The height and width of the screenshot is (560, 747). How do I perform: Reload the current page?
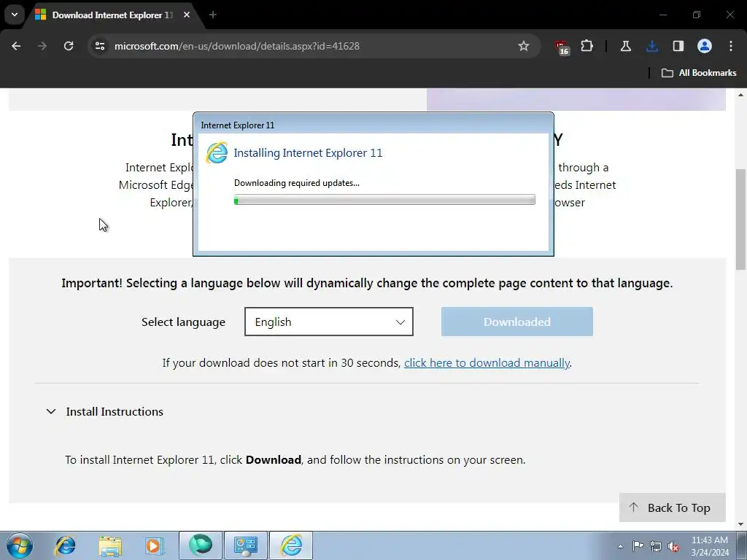[x=69, y=46]
